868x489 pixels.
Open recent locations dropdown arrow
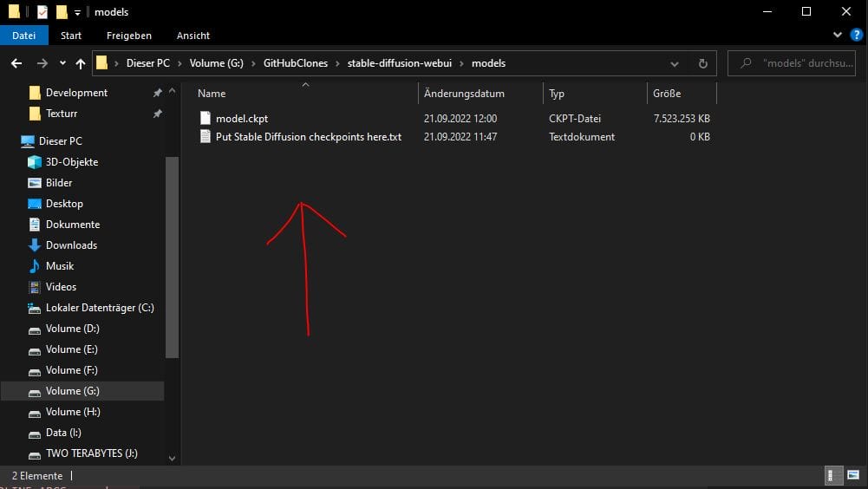tap(62, 63)
